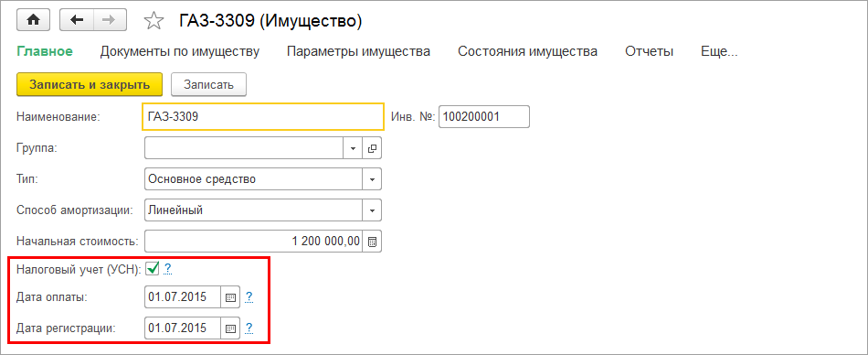Expand the Способ амортизации dropdown
Image resolution: width=868 pixels, height=355 pixels.
point(372,210)
